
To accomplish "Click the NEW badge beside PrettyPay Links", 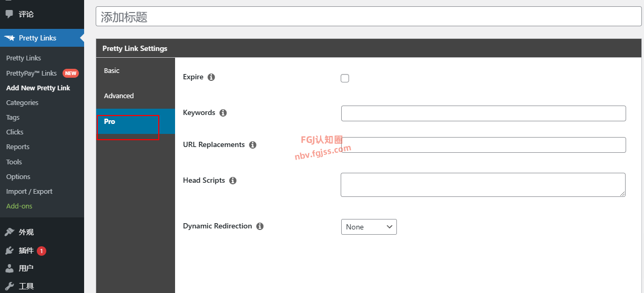I will pyautogui.click(x=71, y=73).
